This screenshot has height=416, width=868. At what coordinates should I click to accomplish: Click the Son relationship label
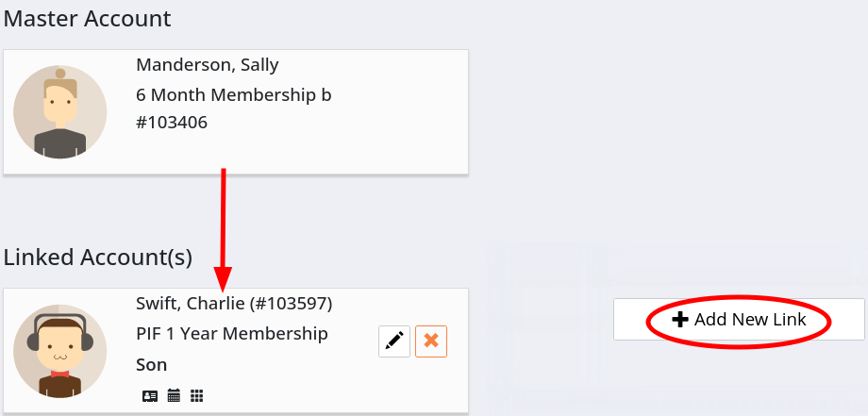(152, 364)
